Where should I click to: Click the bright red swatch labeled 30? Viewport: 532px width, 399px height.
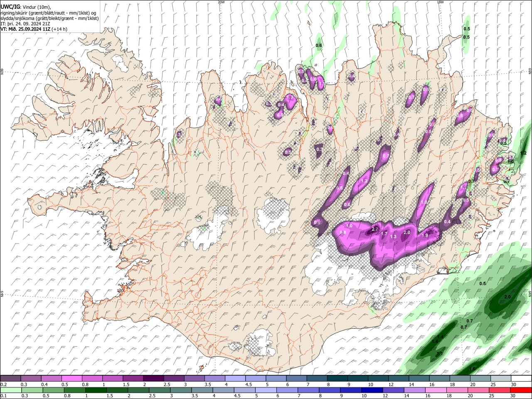[521, 390]
